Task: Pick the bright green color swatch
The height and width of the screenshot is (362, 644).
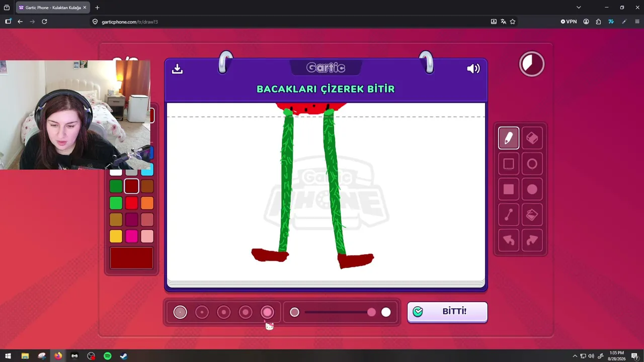Action: click(116, 203)
